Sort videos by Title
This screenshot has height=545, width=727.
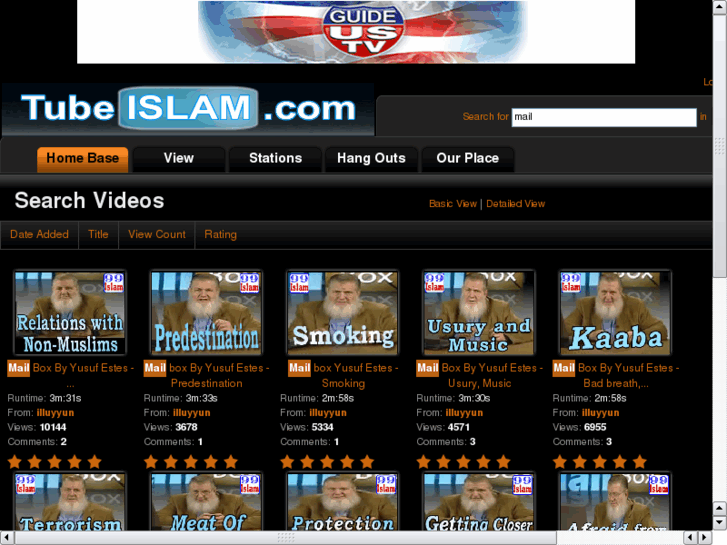pyautogui.click(x=98, y=235)
